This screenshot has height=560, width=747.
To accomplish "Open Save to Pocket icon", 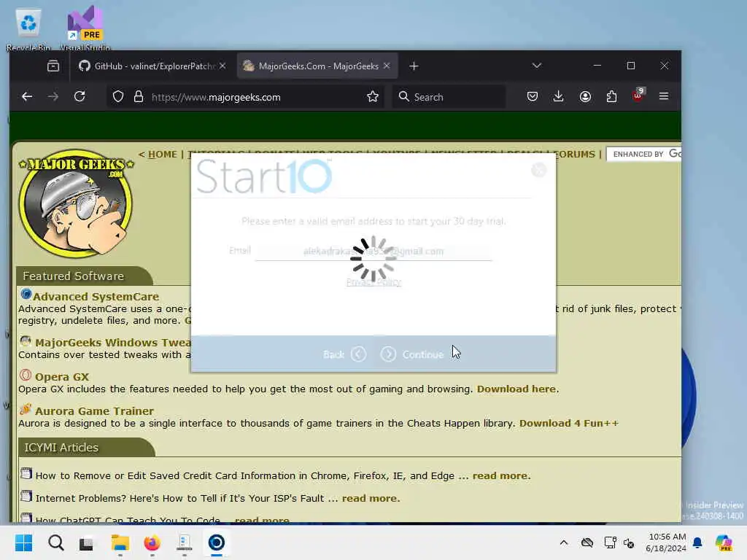I will pos(532,97).
